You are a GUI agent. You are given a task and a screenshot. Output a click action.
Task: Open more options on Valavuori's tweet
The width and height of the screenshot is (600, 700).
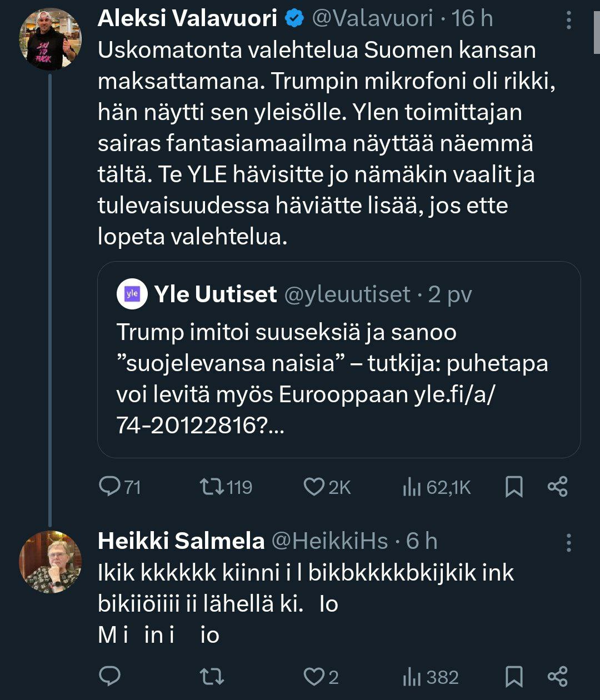click(568, 20)
